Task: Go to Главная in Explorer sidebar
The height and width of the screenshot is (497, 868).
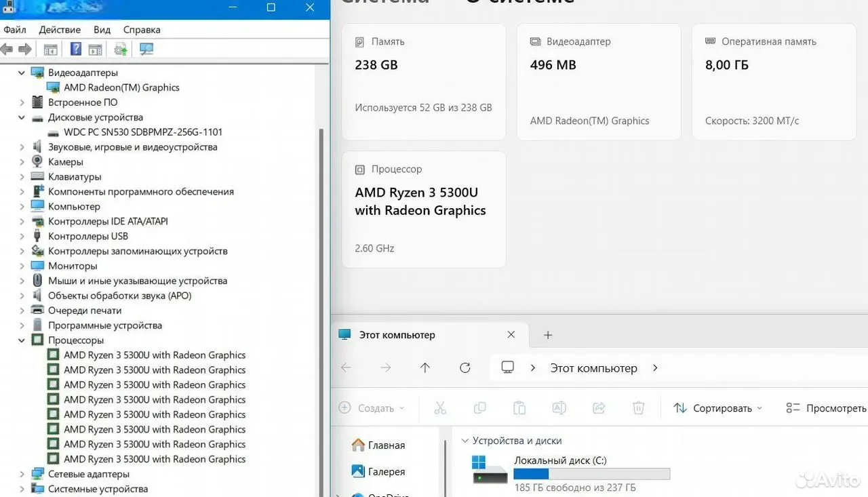Action: (378, 445)
